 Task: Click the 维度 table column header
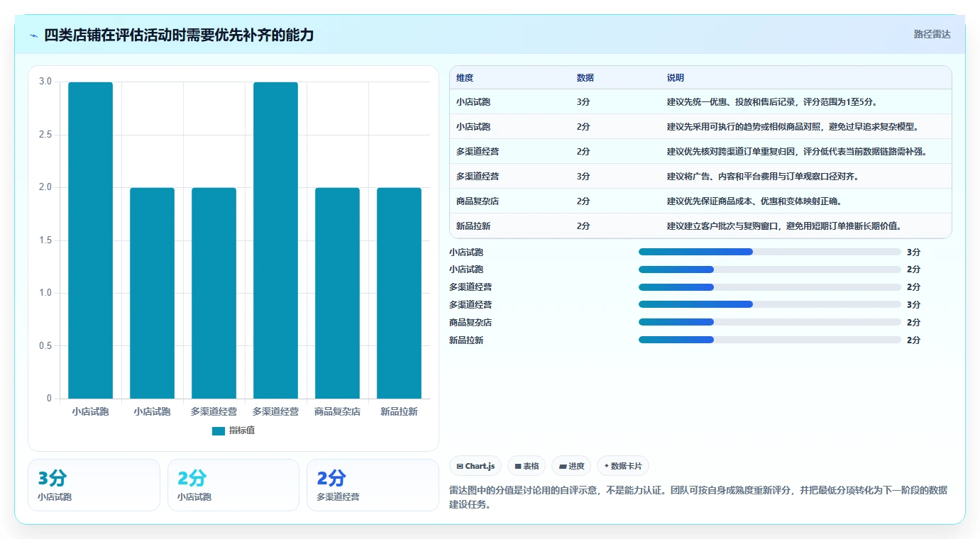tap(465, 78)
